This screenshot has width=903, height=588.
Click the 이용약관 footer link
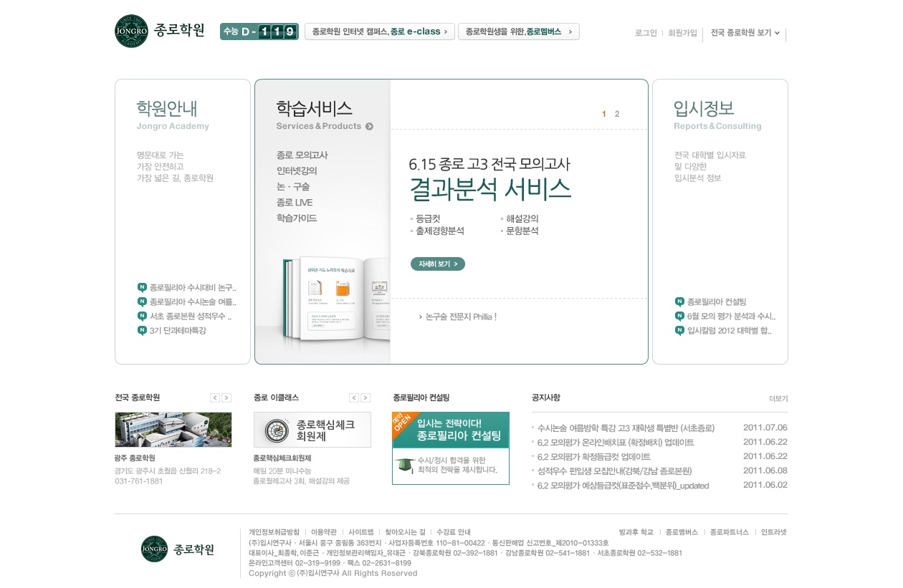[x=324, y=532]
